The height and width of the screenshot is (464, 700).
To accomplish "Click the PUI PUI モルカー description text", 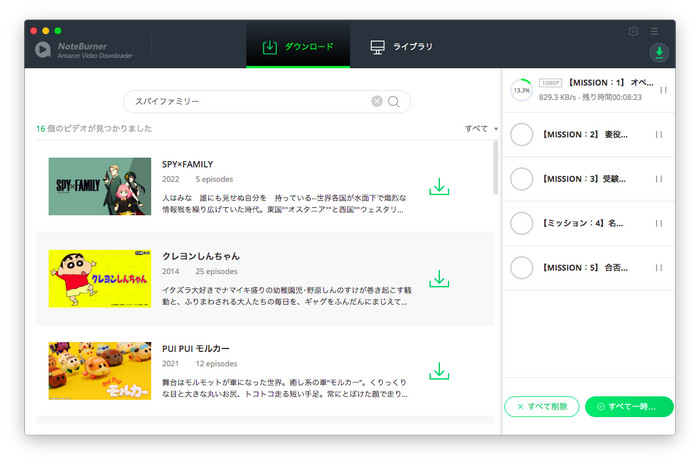I will (x=285, y=388).
